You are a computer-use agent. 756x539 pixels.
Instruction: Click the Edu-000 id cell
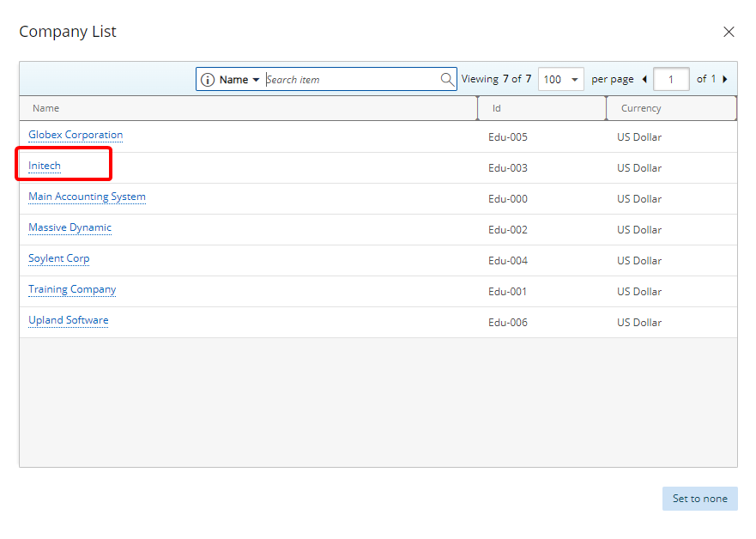[x=508, y=199]
